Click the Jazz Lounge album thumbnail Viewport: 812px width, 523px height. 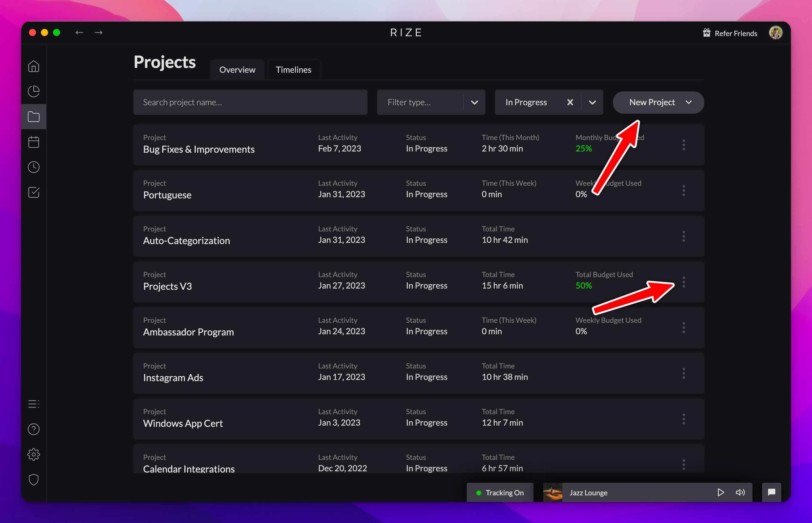(x=553, y=492)
